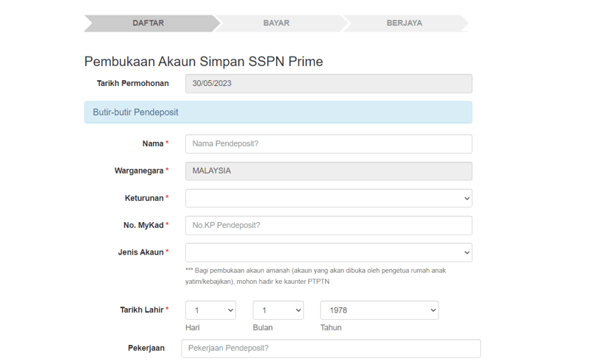Select the BERJAYA step tab
This screenshot has width=590, height=364.
pyautogui.click(x=405, y=24)
